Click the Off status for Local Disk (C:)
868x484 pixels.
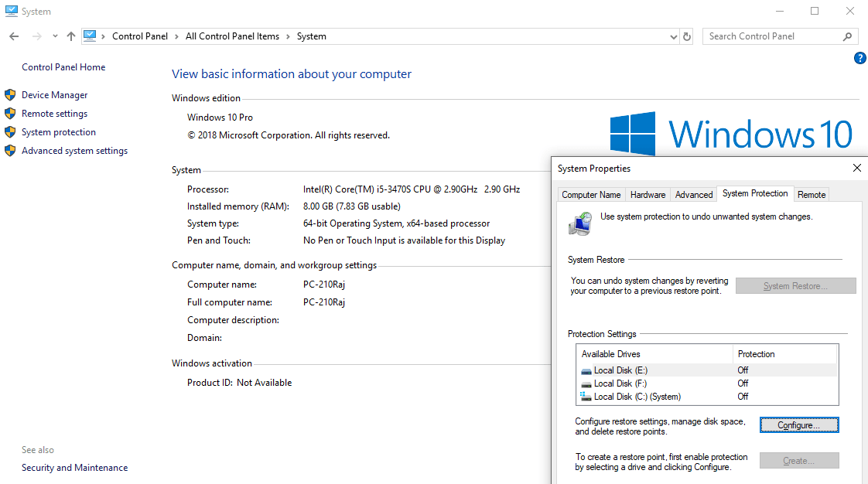coord(743,397)
